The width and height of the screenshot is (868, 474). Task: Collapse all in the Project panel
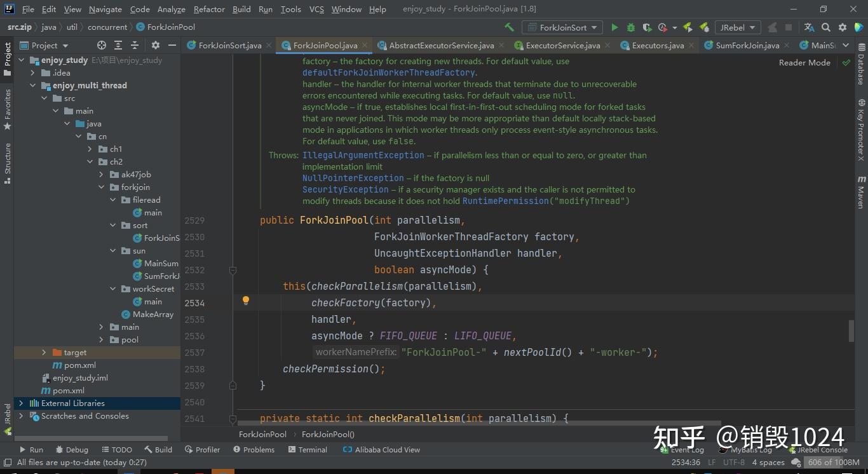point(135,45)
